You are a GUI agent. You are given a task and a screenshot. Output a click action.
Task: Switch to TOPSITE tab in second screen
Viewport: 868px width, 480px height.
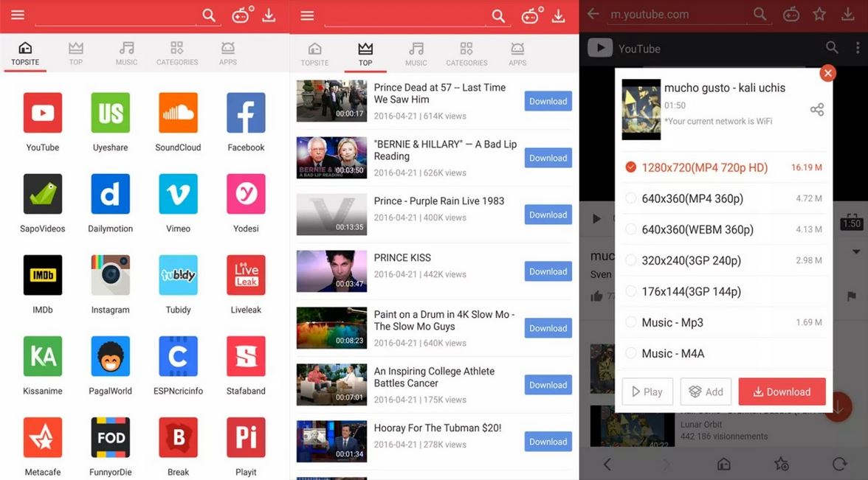click(x=314, y=55)
